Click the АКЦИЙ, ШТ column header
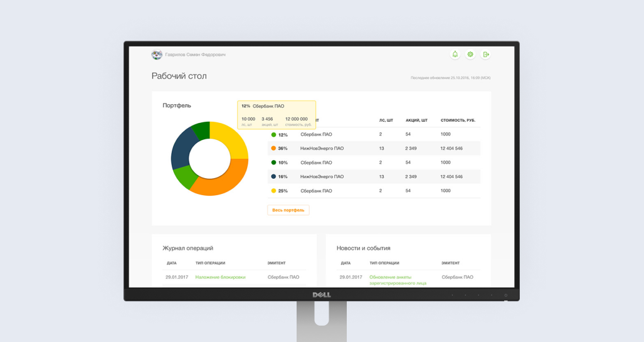 point(416,120)
